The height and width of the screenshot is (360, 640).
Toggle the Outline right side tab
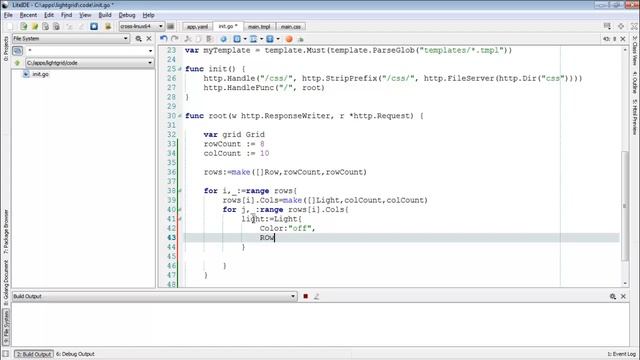coord(635,82)
